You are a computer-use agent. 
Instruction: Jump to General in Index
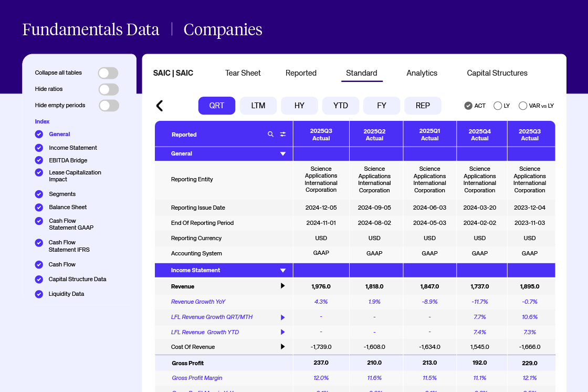tap(59, 134)
